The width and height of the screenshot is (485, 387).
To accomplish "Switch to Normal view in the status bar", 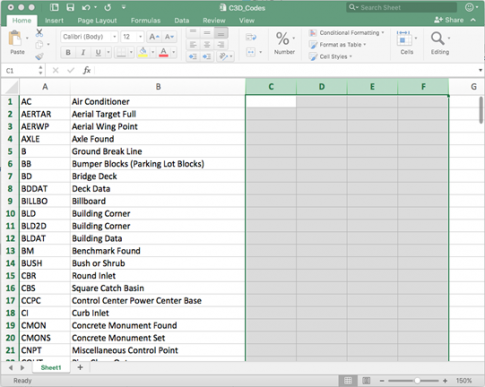I will (x=348, y=380).
